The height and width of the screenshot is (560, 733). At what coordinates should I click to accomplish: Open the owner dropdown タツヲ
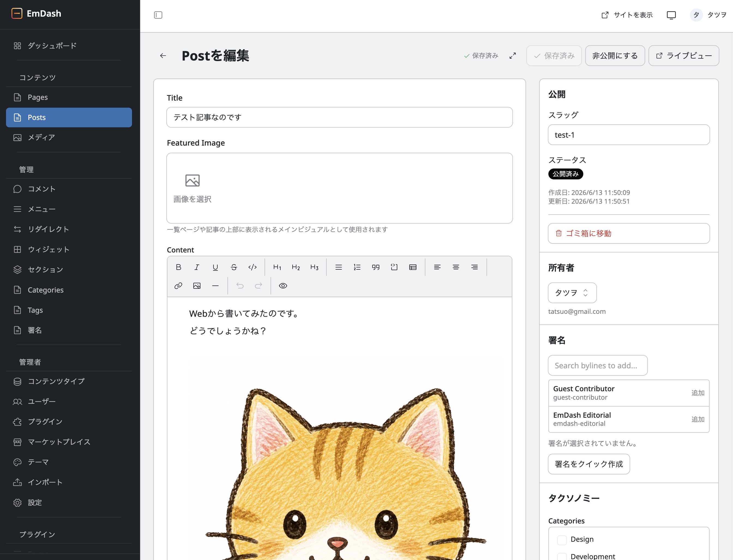click(572, 293)
